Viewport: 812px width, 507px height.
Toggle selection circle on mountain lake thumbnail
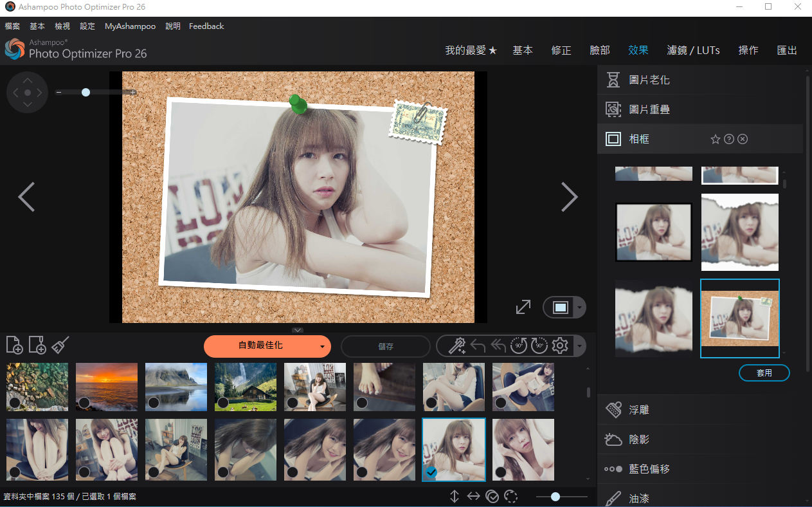[153, 403]
